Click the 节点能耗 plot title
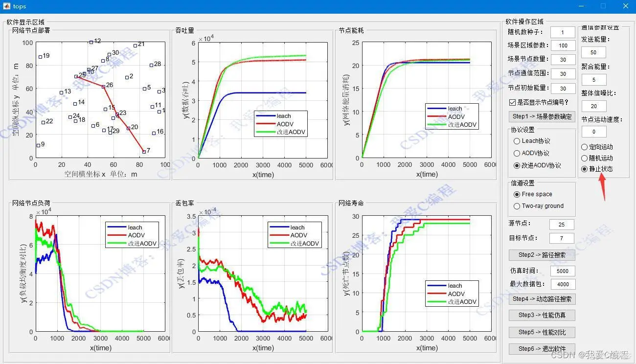The width and height of the screenshot is (636, 364). [351, 30]
